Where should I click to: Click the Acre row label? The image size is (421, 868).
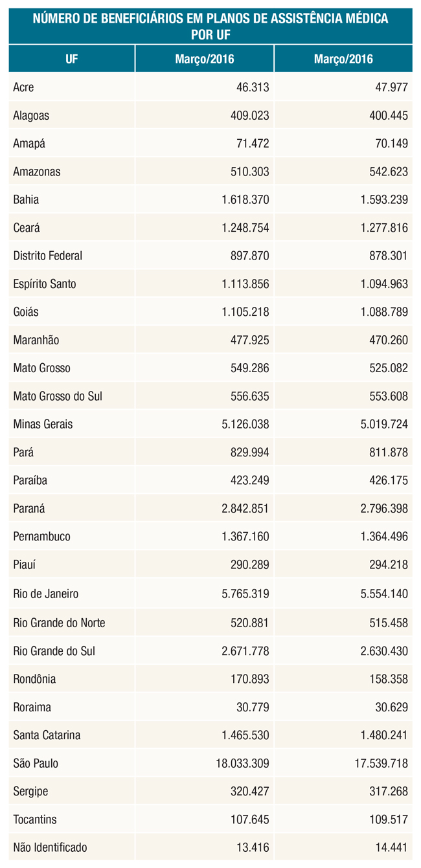pos(24,87)
